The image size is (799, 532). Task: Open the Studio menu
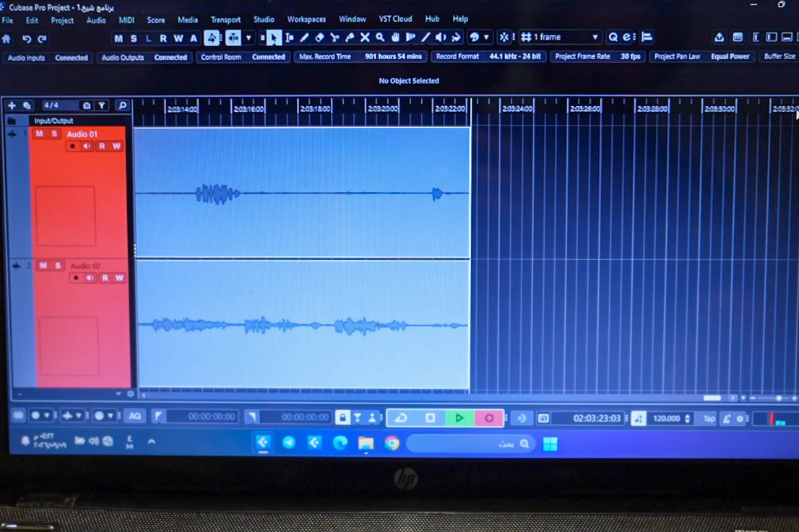tap(264, 19)
